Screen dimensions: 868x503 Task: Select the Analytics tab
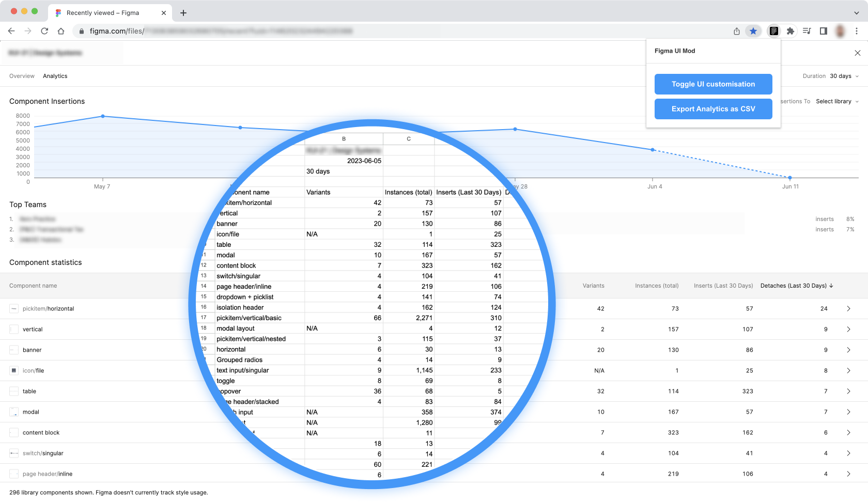(55, 76)
